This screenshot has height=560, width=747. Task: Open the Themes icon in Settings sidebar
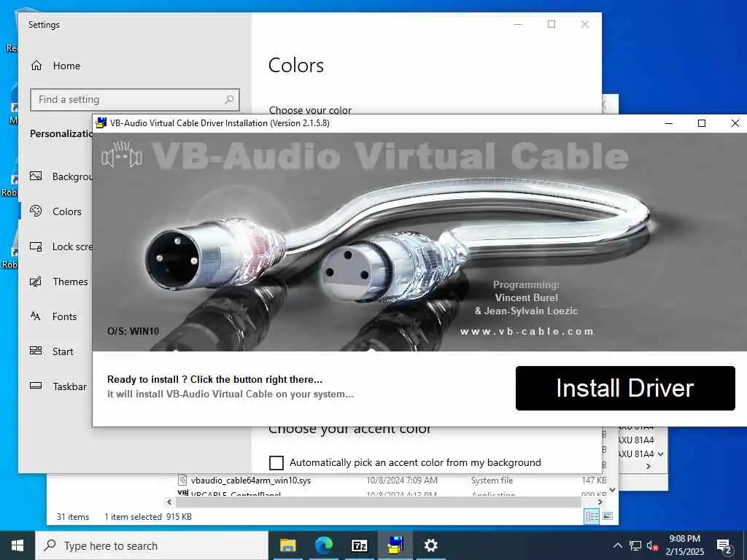pyautogui.click(x=36, y=281)
